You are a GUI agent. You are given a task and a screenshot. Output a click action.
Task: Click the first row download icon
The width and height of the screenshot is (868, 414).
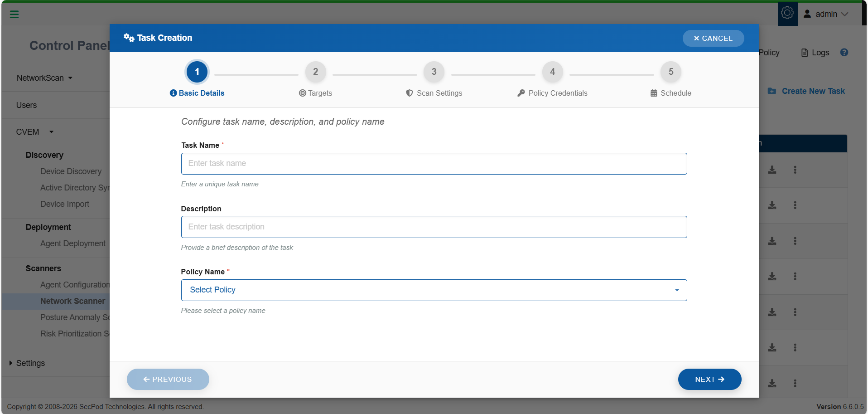(x=772, y=170)
